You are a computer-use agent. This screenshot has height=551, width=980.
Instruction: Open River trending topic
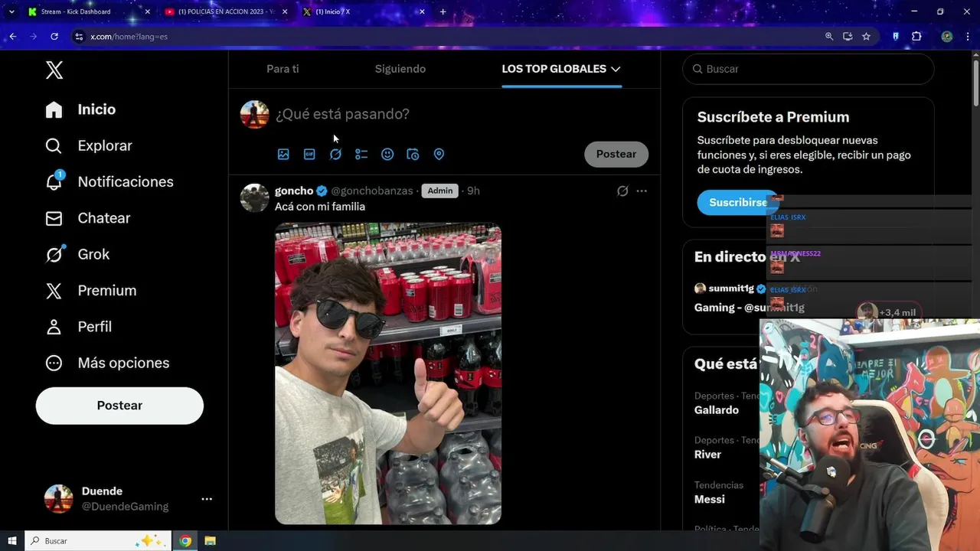coord(707,455)
